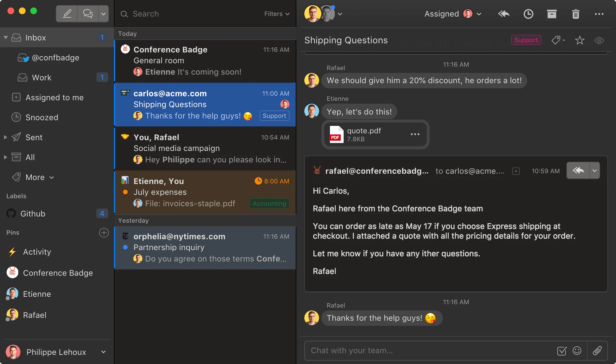616x364 pixels.
Task: Select Assigned to me in sidebar
Action: pyautogui.click(x=54, y=97)
